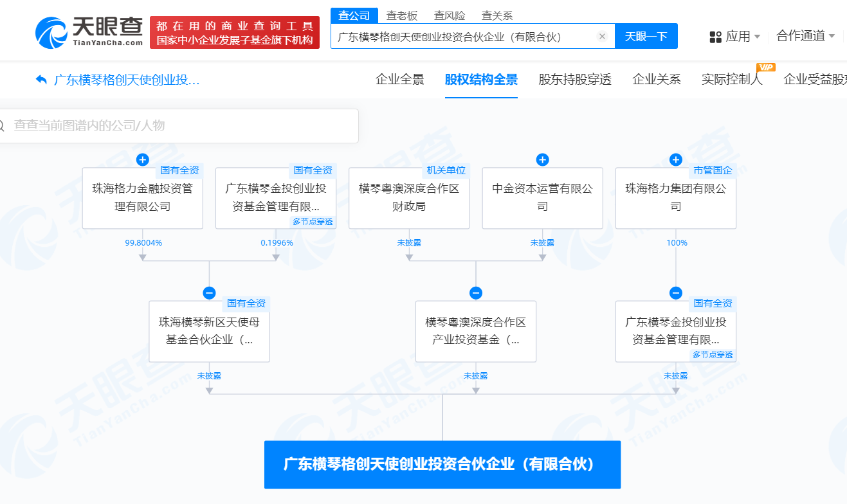847x504 pixels.
Task: Select the 珠海格力集团有限公司 node
Action: [x=676, y=198]
